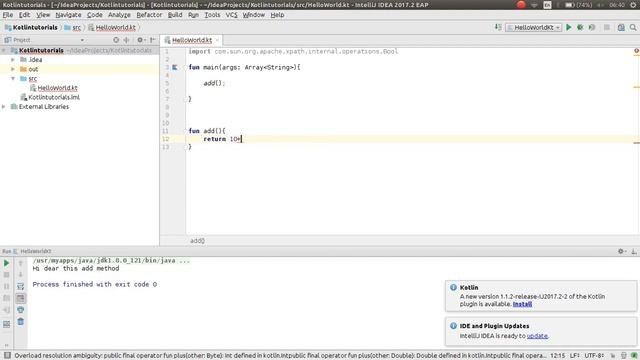Collapse fun add with its gutter fold marker

click(x=186, y=131)
